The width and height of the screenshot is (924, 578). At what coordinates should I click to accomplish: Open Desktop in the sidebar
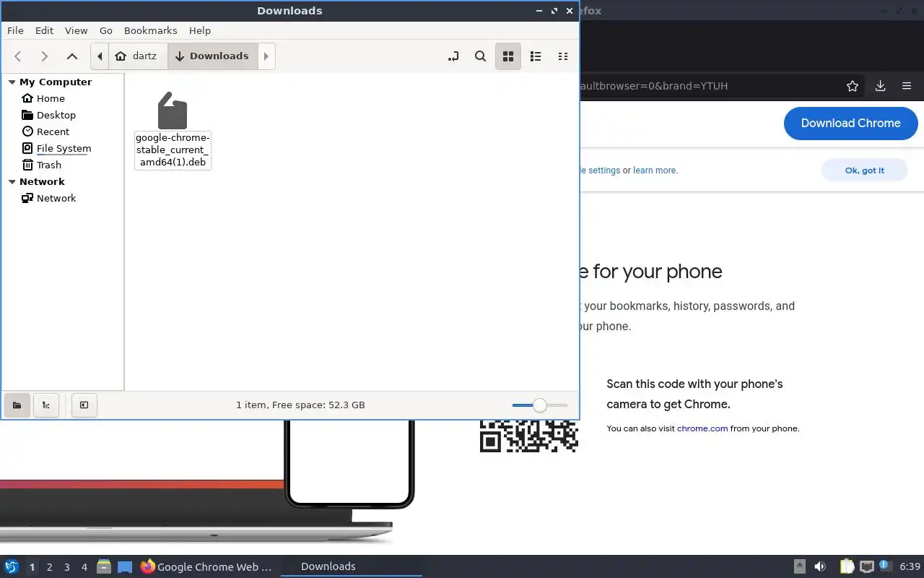click(56, 115)
